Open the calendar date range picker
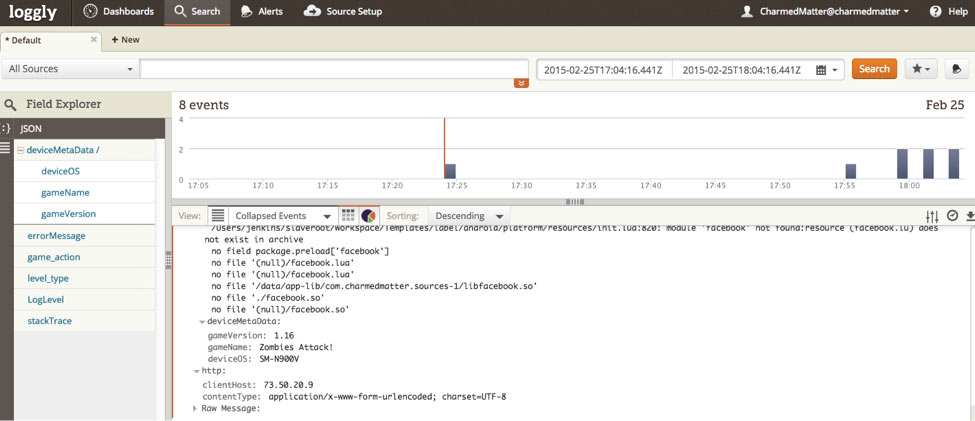 pos(826,70)
